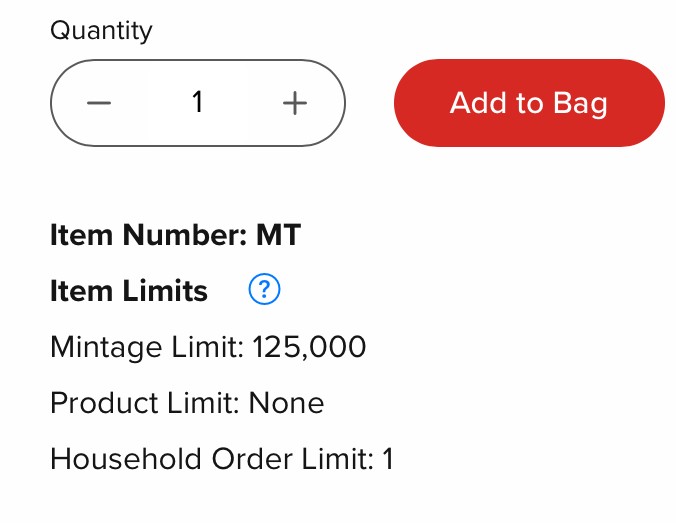
Task: Click the Add to Bag button
Action: 529,103
